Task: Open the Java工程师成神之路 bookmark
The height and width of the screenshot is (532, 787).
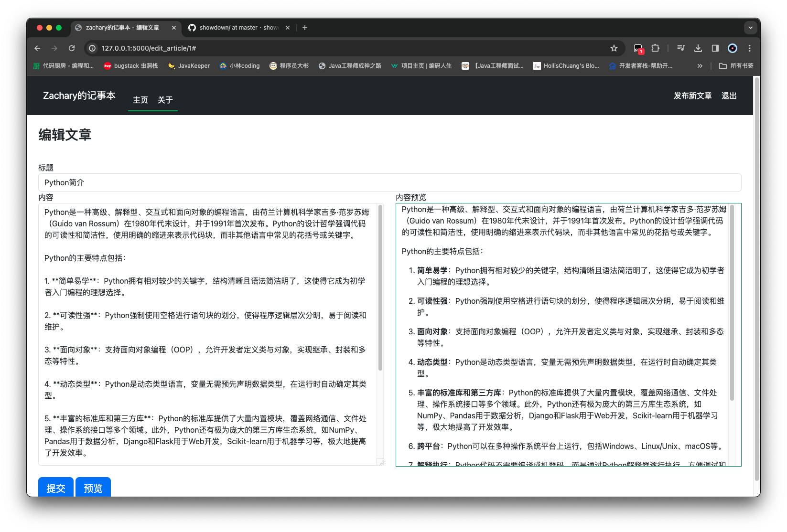Action: pos(350,66)
